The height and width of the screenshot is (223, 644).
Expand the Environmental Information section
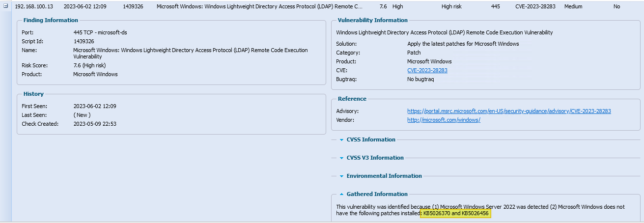(x=342, y=176)
